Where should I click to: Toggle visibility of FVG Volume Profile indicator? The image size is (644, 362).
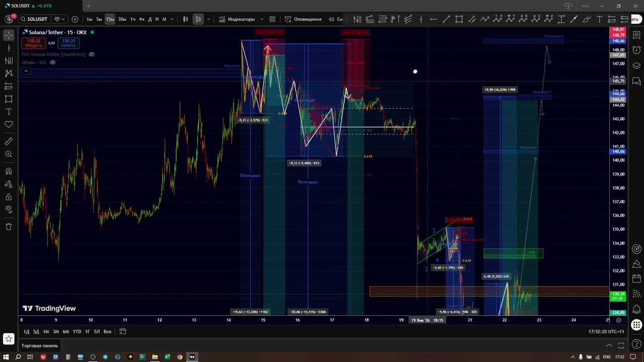[91, 54]
